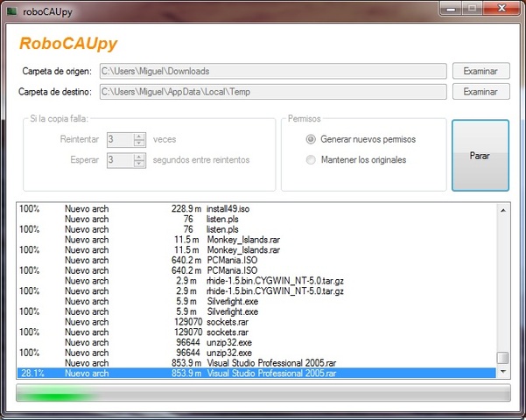
Task: Select the 100% Monkey_Islands.rar log row
Action: [x=256, y=250]
